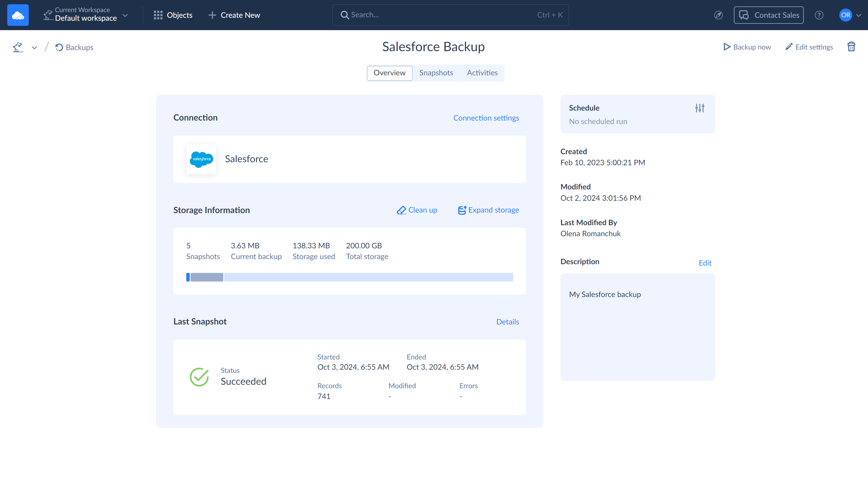Click Create New plus button
Screen dimensions: 868x477
pos(234,15)
